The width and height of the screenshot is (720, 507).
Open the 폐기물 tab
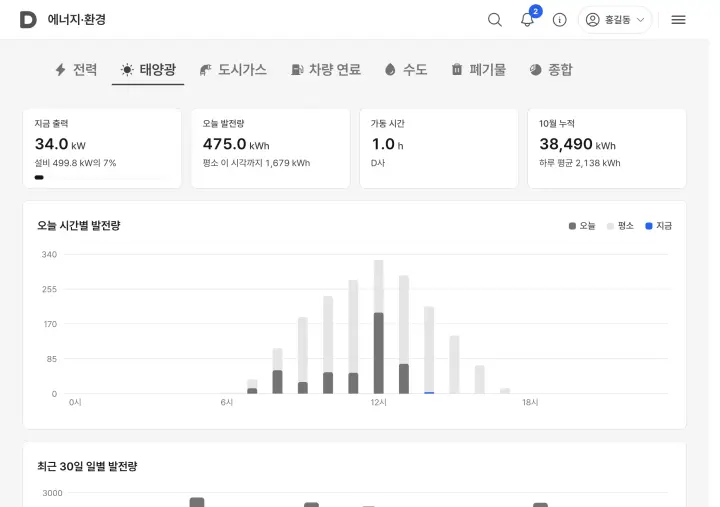pyautogui.click(x=478, y=70)
